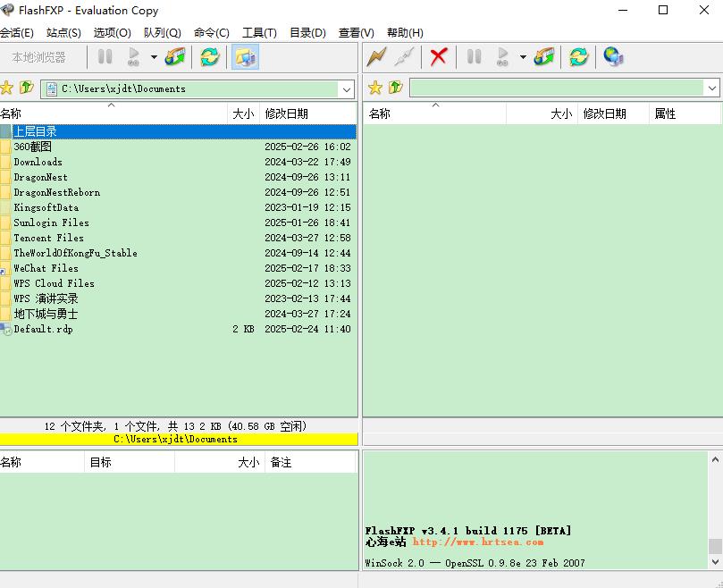The width and height of the screenshot is (723, 588).
Task: Click the local pane transfer-files globe arrow icon
Action: tap(175, 56)
